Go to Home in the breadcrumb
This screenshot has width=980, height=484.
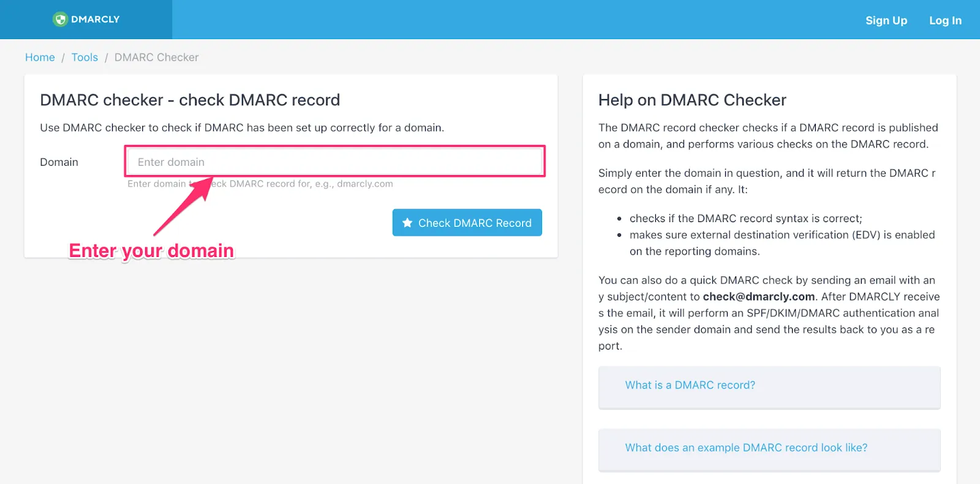[x=40, y=58]
